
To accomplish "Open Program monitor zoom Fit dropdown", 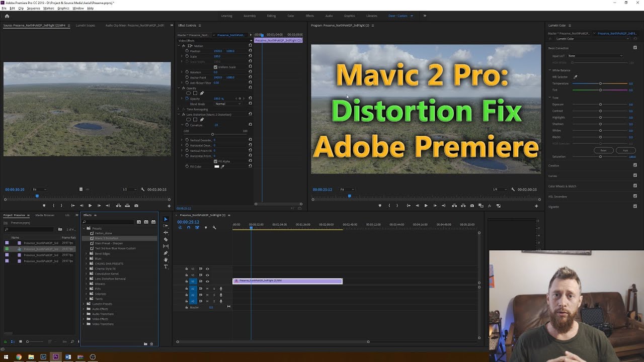I will 347,190.
